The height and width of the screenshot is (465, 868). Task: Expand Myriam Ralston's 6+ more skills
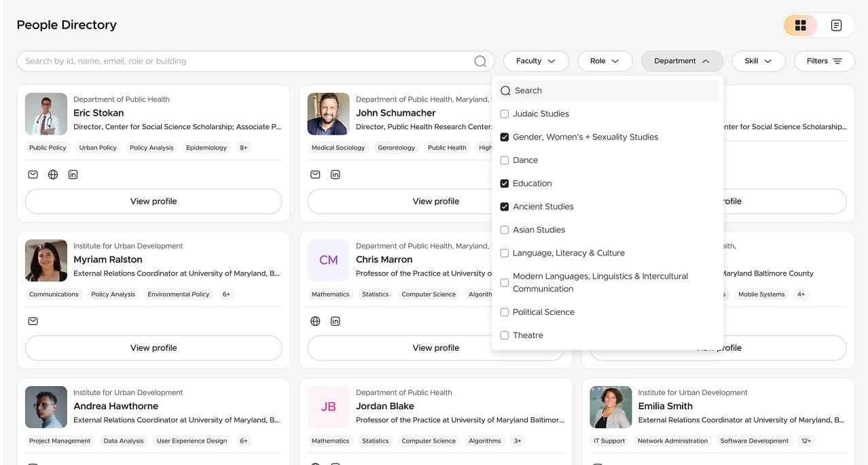[x=226, y=294]
